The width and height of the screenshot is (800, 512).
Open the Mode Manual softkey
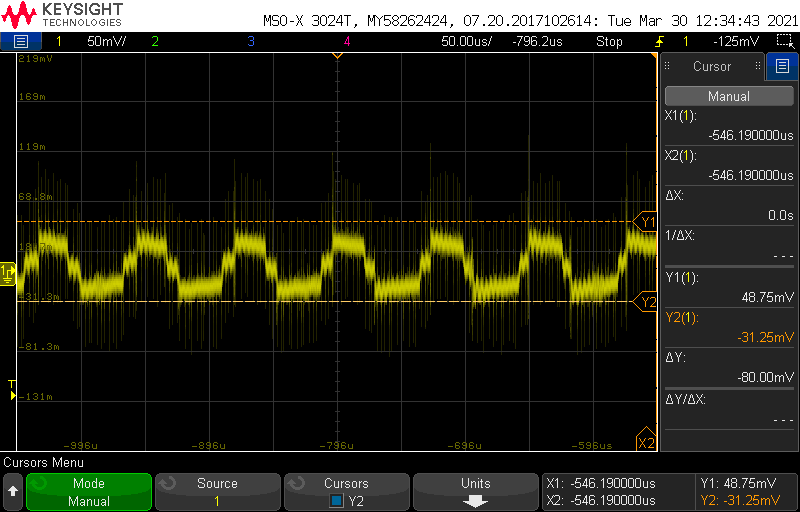[x=89, y=492]
